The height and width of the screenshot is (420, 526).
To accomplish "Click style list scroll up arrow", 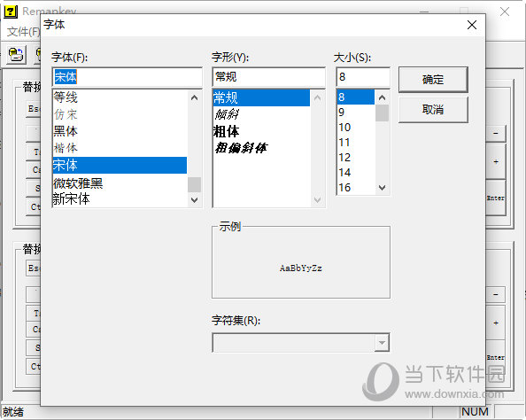I will 317,97.
